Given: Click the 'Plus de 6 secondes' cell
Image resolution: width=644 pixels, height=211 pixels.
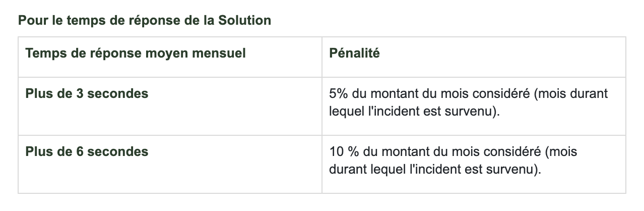Looking at the screenshot, I should (x=170, y=164).
